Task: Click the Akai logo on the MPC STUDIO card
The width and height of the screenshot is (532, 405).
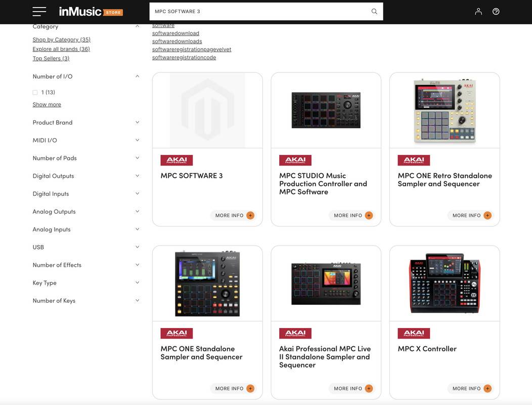Action: click(x=295, y=160)
